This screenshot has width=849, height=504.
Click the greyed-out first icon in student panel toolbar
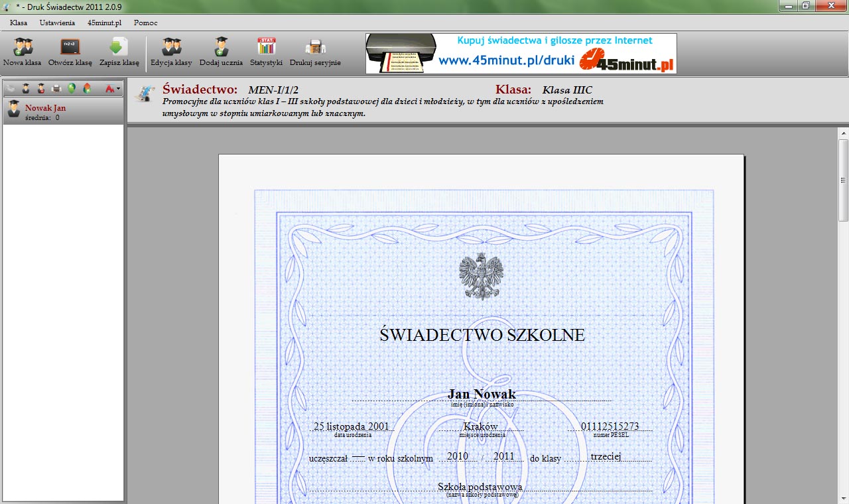point(11,88)
